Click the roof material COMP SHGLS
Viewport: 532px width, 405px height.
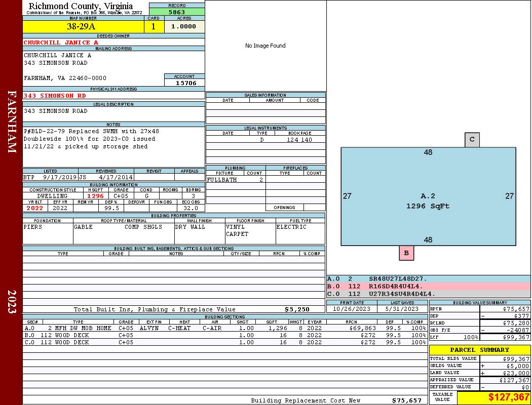click(143, 227)
